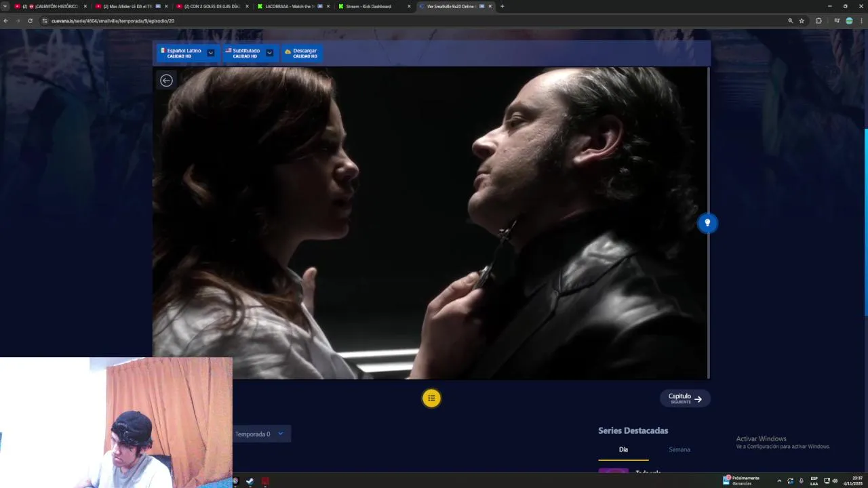Screen dimensions: 868x488
Task: Close the Ver Smallville 9x20 Online tab
Action: [x=490, y=6]
